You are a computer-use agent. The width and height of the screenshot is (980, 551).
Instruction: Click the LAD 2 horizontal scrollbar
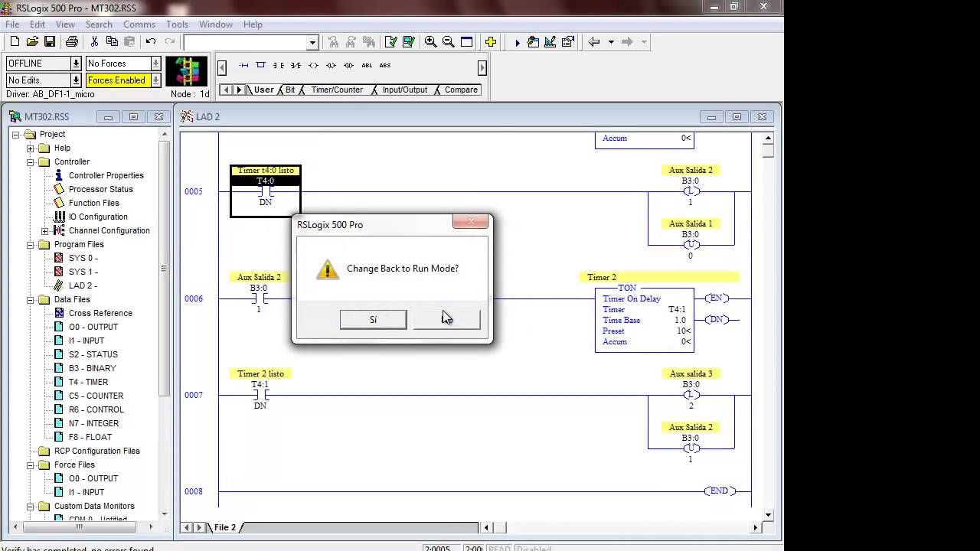pyautogui.click(x=622, y=527)
